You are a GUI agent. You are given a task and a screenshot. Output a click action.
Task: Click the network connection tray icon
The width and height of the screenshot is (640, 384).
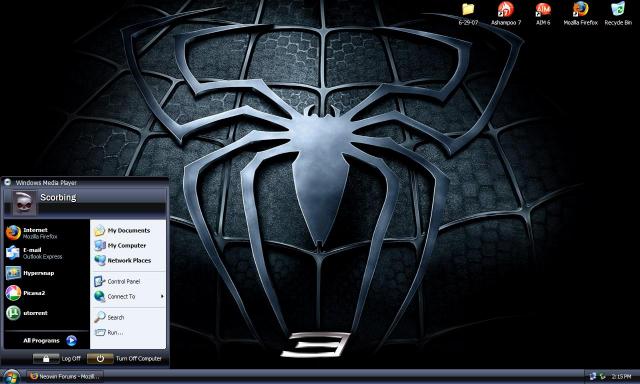pyautogui.click(x=592, y=377)
